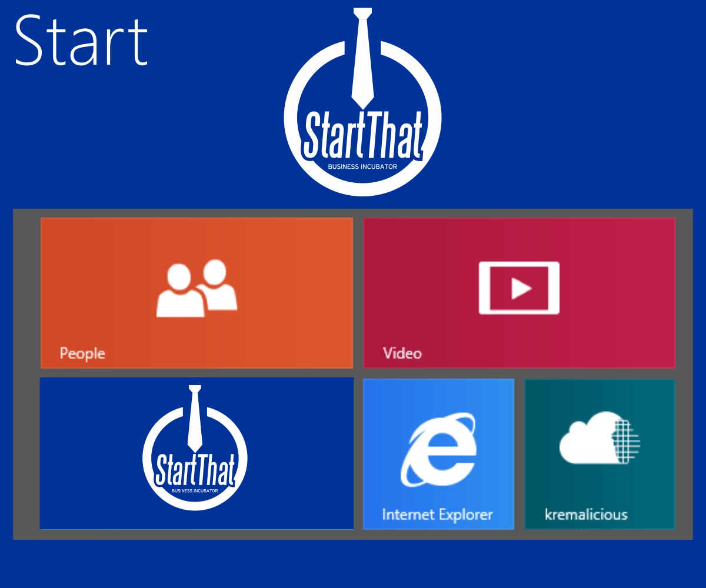Viewport: 706px width, 588px height.
Task: Open the Internet Explorer tile
Action: pos(438,454)
